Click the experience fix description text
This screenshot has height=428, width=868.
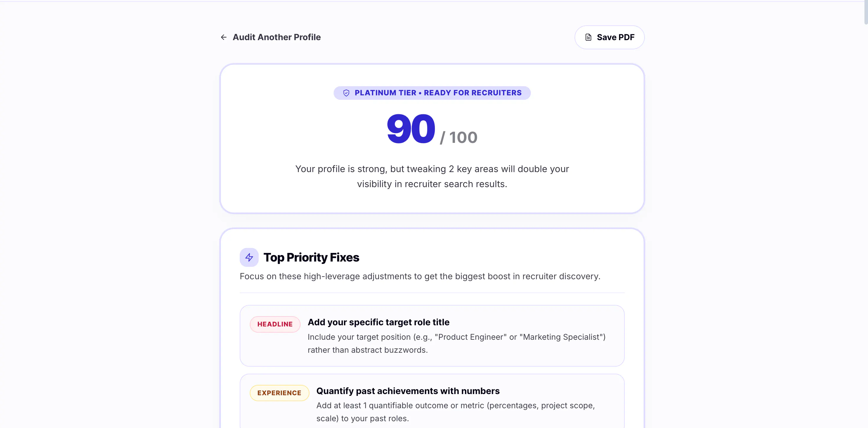(x=456, y=412)
